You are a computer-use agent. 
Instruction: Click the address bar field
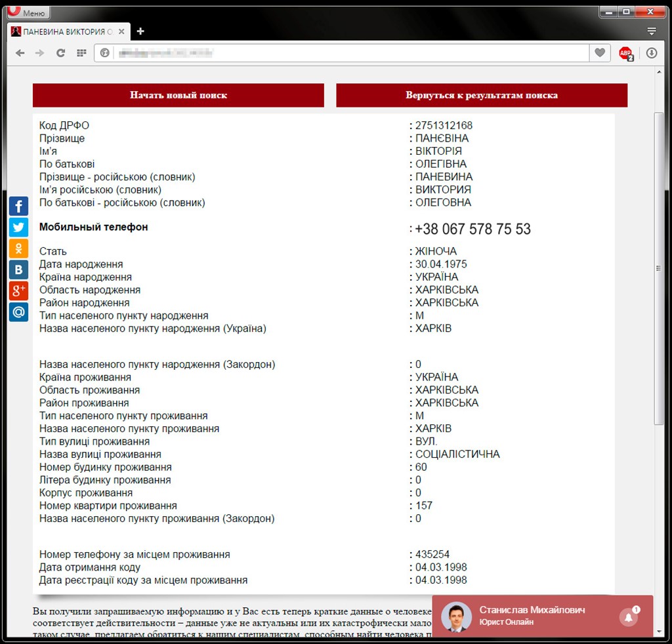[348, 53]
